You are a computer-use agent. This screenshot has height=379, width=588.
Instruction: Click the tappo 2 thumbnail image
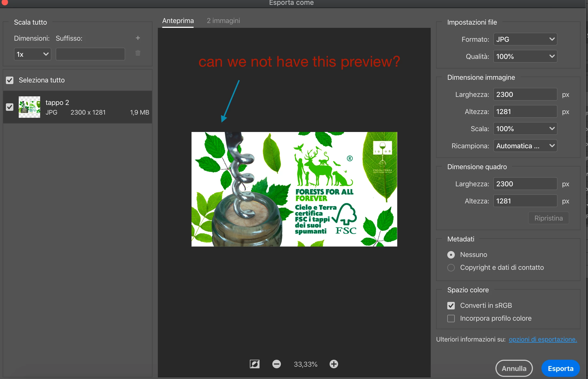(x=29, y=107)
